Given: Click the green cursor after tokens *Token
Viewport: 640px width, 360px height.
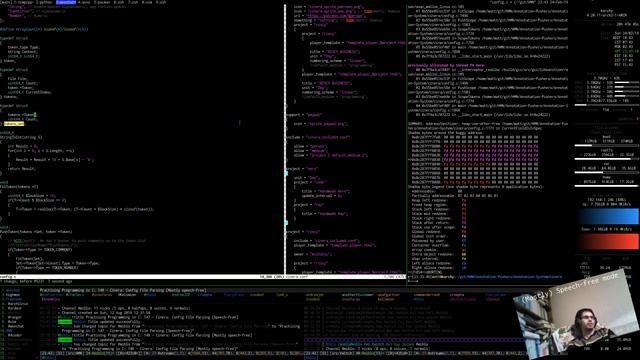Looking at the screenshot, I should 35,115.
